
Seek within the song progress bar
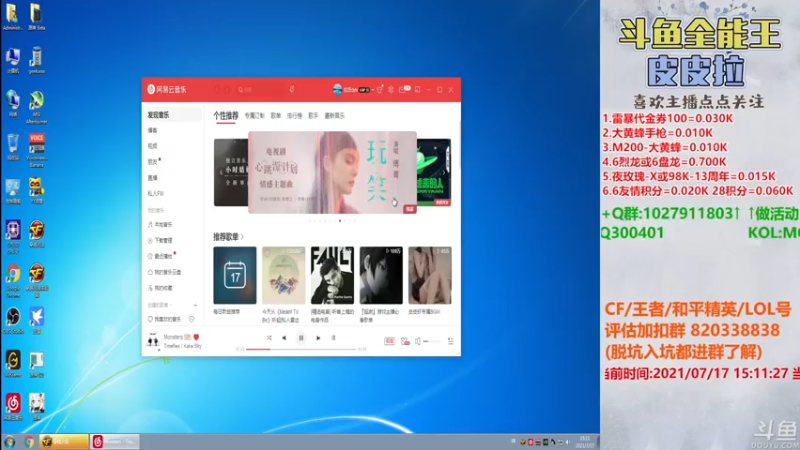point(301,349)
